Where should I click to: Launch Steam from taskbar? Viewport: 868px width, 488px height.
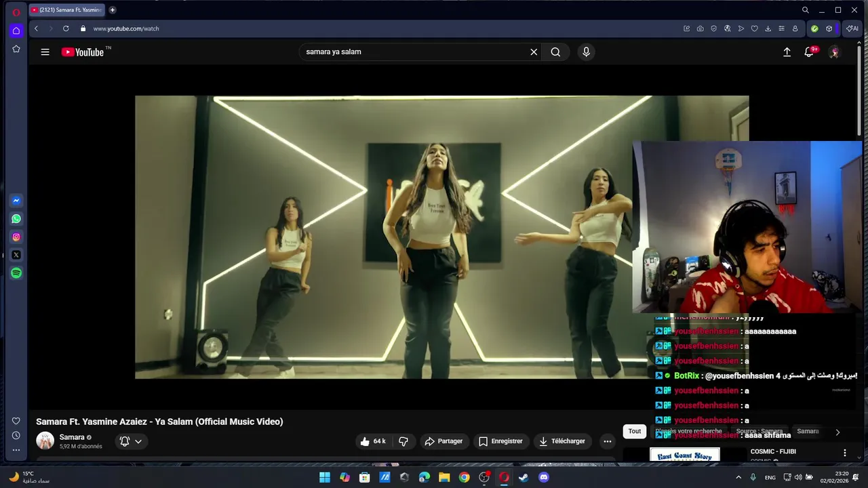[x=524, y=477]
